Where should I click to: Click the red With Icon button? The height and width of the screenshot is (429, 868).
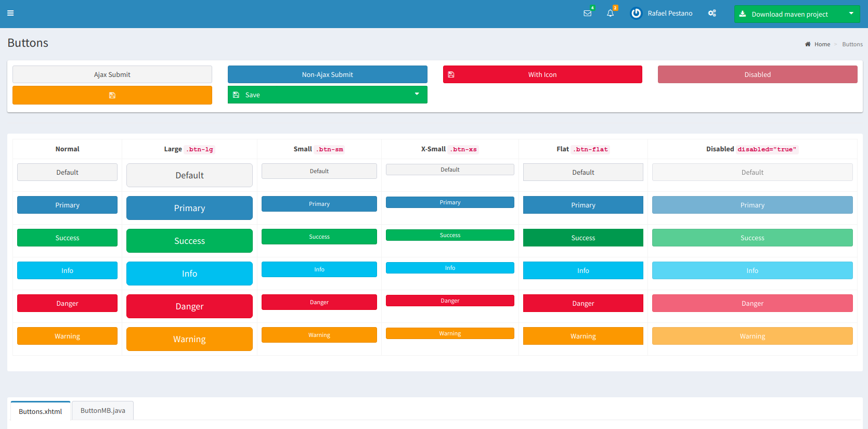tap(542, 74)
